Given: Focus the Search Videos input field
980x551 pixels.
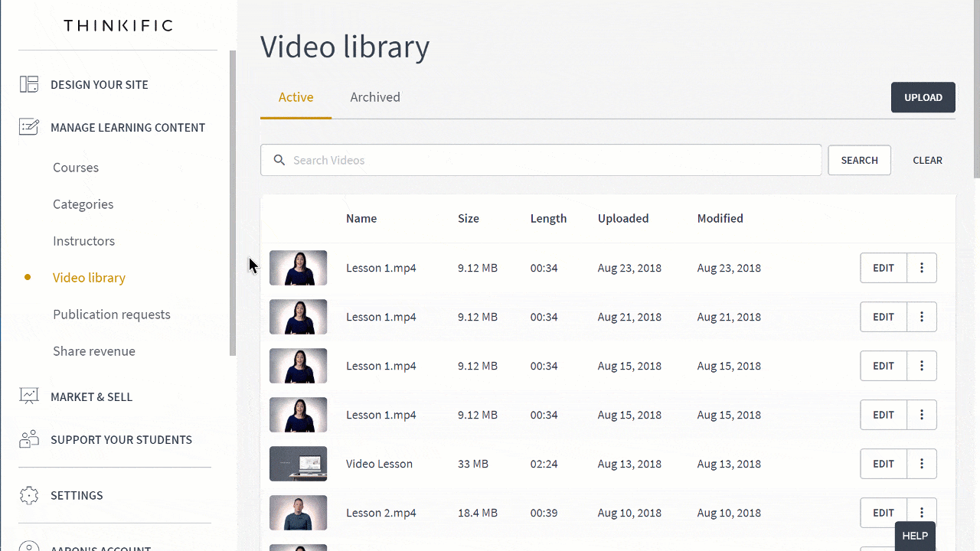Looking at the screenshot, I should [x=541, y=160].
